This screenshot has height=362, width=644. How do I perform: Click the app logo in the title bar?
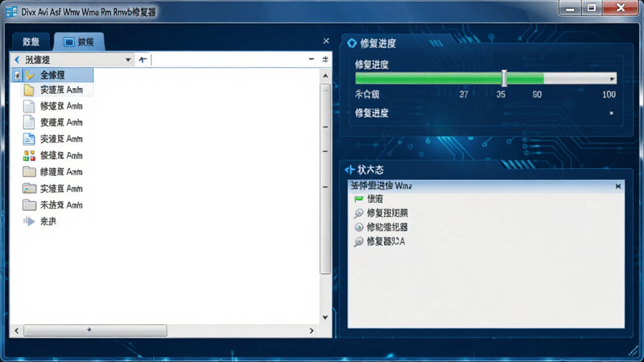11,12
